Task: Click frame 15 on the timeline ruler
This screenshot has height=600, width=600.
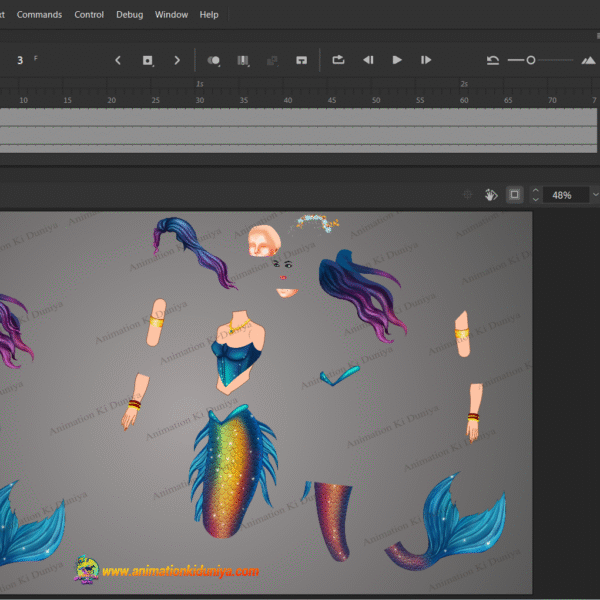Action: pos(67,100)
